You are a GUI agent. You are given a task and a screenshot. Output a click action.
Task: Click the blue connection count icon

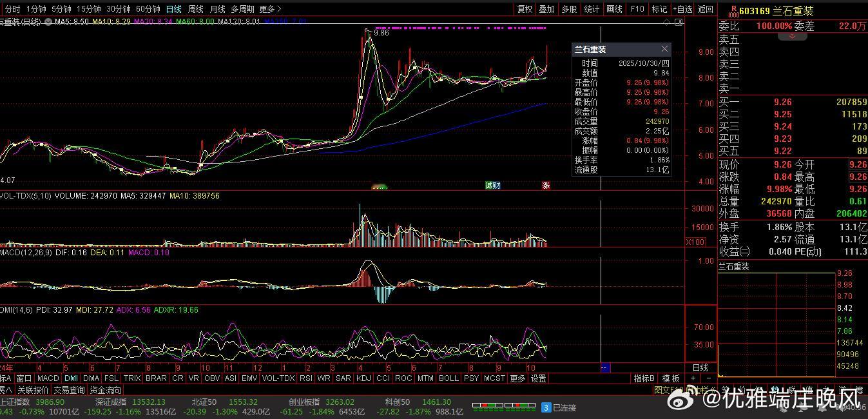pyautogui.click(x=545, y=407)
